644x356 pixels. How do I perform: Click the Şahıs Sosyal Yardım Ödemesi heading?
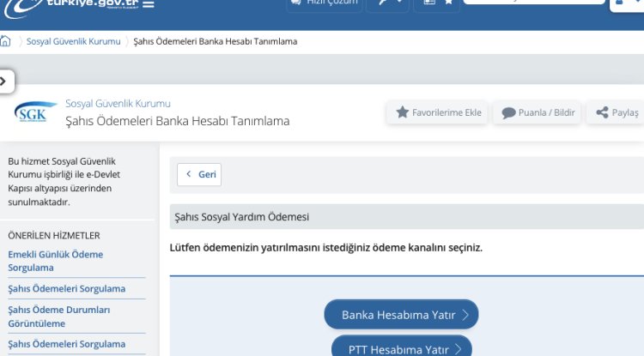coord(241,216)
